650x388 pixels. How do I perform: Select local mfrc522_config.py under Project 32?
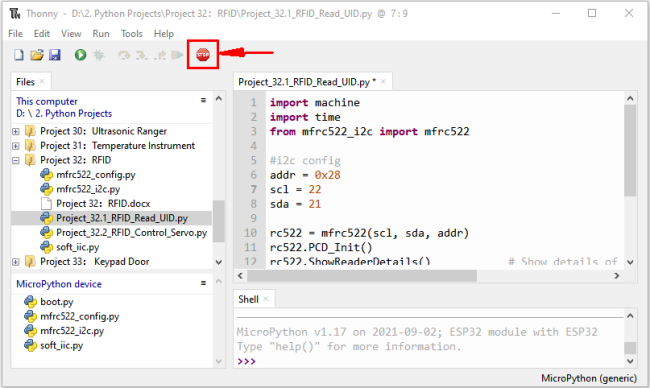point(96,175)
